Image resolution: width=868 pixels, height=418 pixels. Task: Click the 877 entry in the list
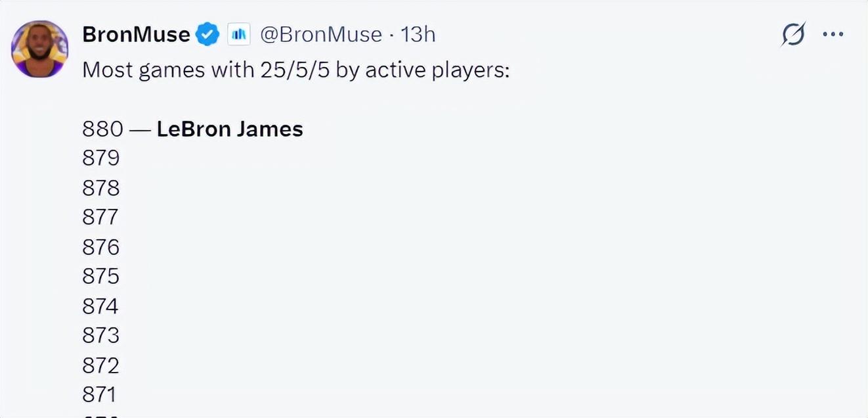[x=101, y=217]
